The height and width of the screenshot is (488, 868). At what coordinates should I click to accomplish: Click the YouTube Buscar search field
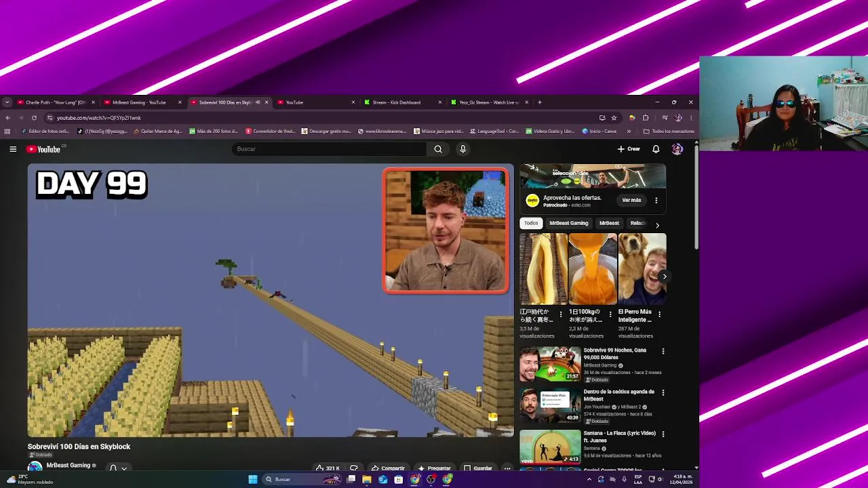[329, 149]
